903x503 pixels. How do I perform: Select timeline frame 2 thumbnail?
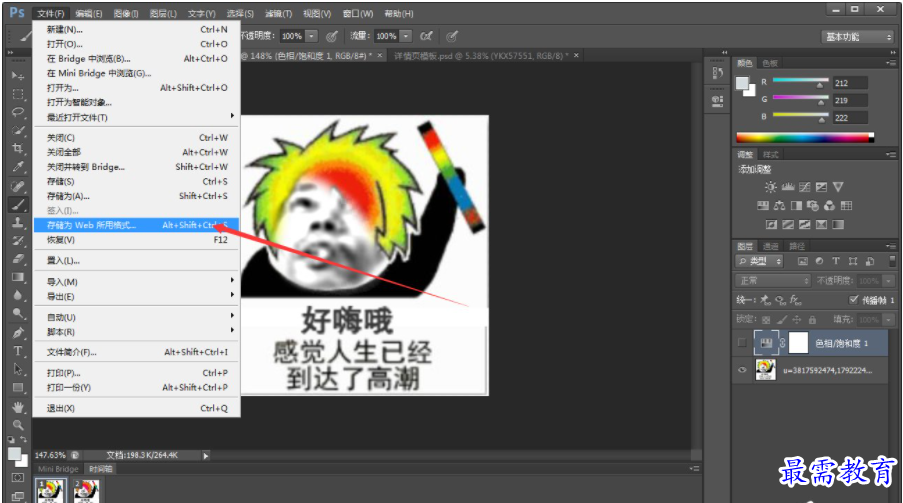(x=87, y=491)
